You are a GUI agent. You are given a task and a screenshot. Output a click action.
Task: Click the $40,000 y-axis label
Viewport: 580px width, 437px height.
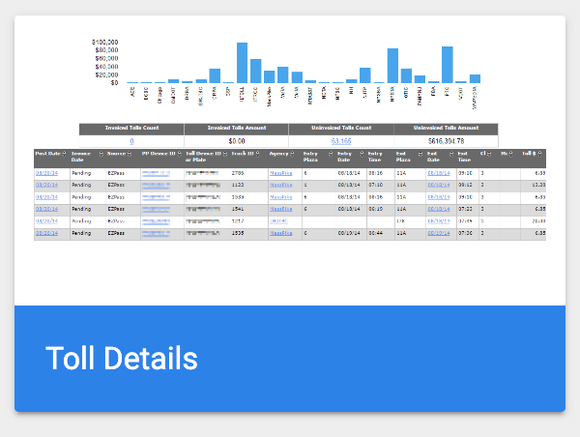(107, 67)
